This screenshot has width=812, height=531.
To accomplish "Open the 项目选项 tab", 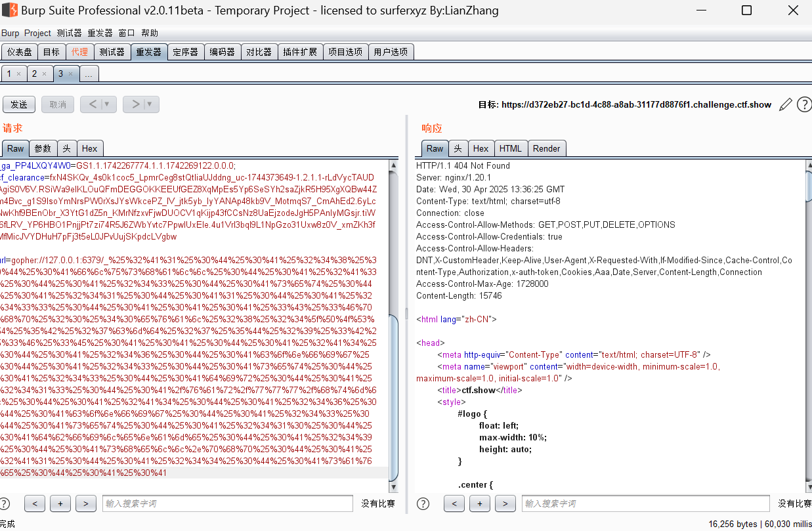I will [345, 52].
